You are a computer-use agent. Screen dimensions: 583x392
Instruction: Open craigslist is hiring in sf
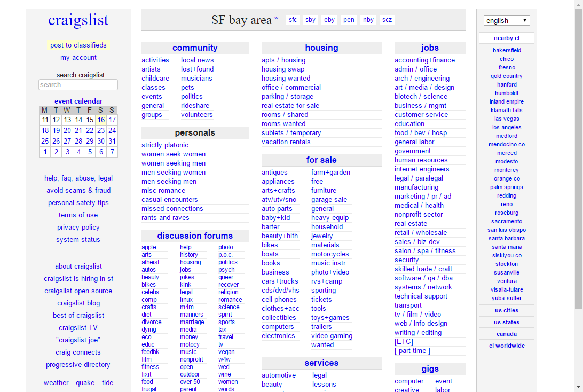[78, 279]
